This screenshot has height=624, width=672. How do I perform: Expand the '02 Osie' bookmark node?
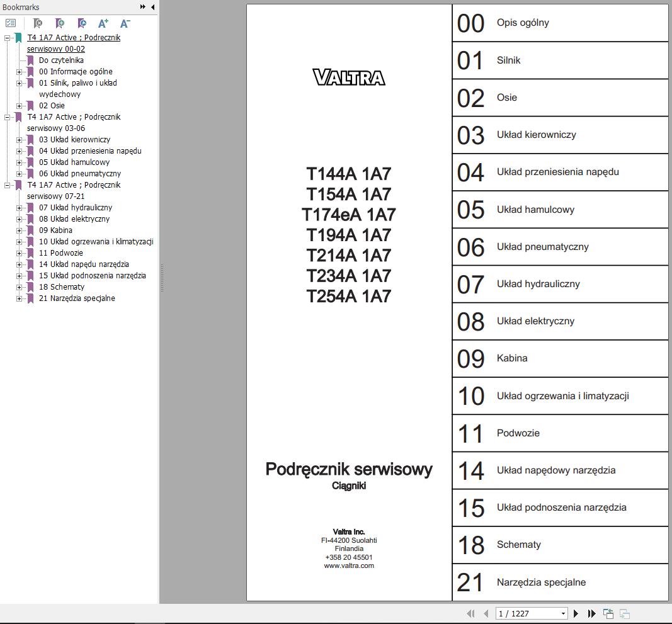tap(20, 106)
